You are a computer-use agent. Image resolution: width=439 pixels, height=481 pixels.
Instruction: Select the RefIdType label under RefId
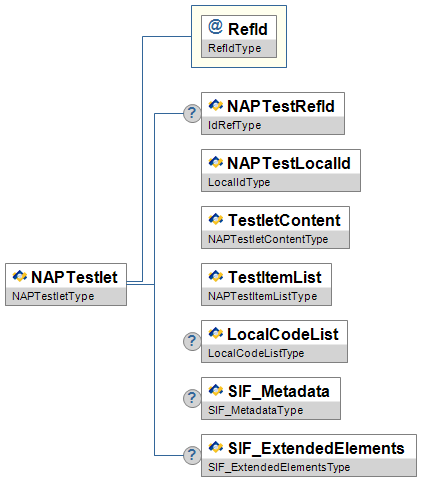[234, 48]
